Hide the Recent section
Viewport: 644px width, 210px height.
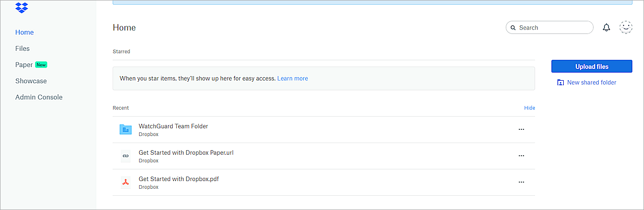pos(529,108)
